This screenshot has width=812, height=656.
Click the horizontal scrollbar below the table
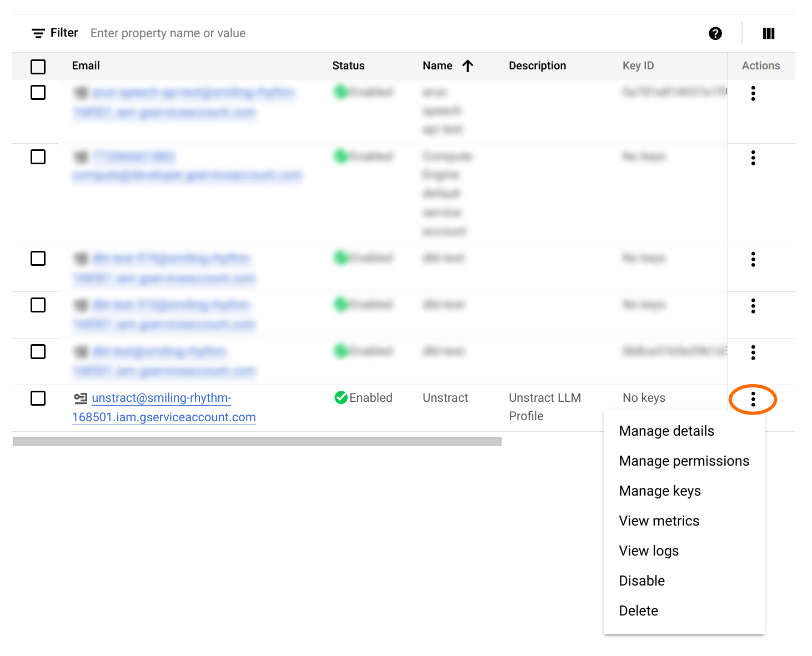pos(257,442)
